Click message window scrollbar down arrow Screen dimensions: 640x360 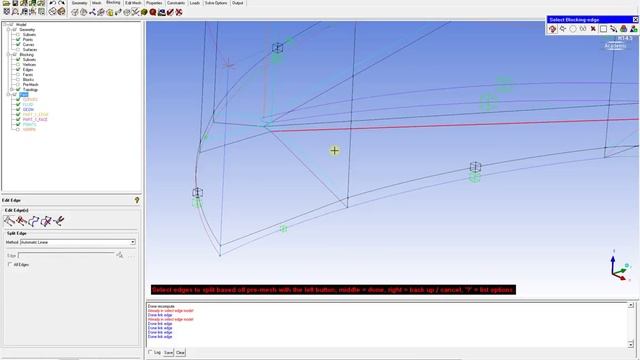(631, 344)
